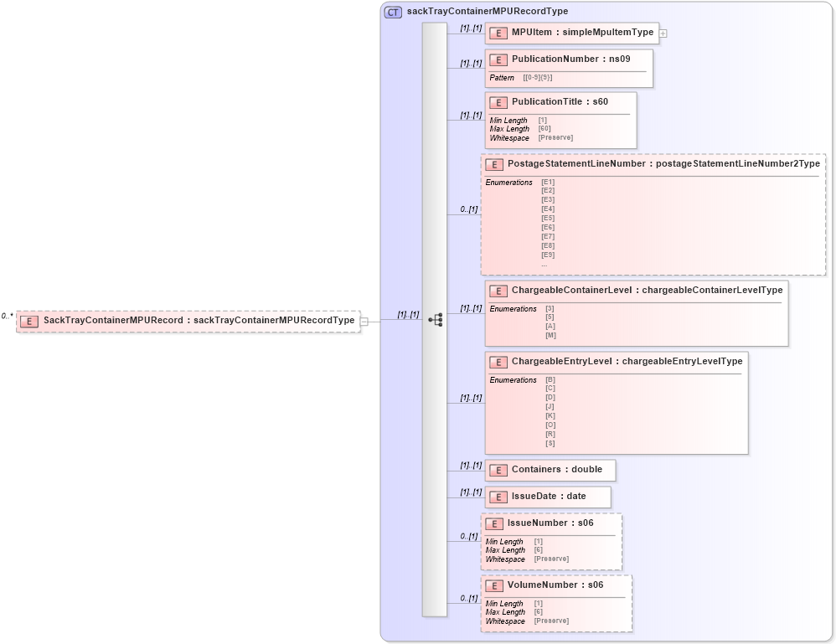The width and height of the screenshot is (836, 644).
Task: Click the E icon on the Containers element
Action: tap(498, 470)
